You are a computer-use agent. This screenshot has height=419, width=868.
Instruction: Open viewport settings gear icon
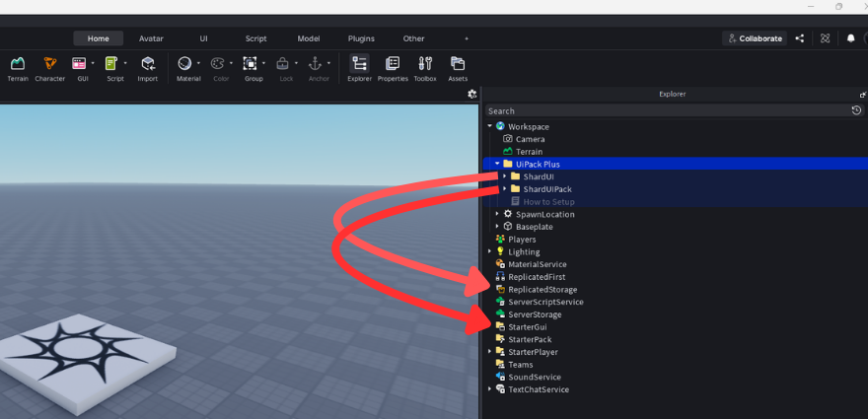click(472, 94)
